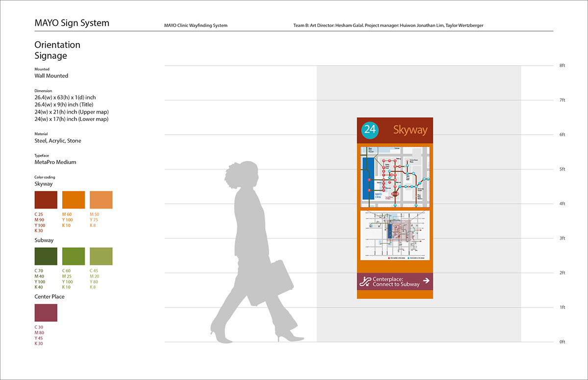
Task: Click the 8ft scale label
Action: tap(563, 66)
